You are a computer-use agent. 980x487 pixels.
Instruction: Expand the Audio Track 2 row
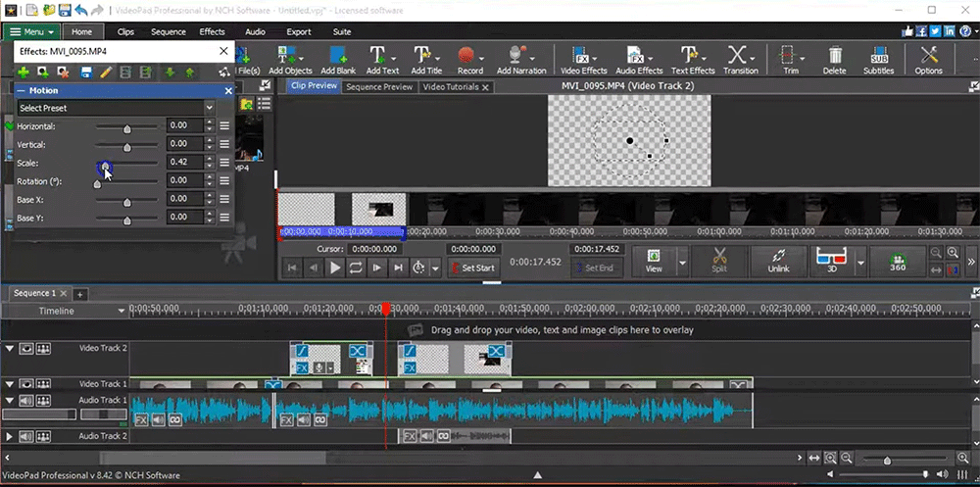click(x=10, y=436)
